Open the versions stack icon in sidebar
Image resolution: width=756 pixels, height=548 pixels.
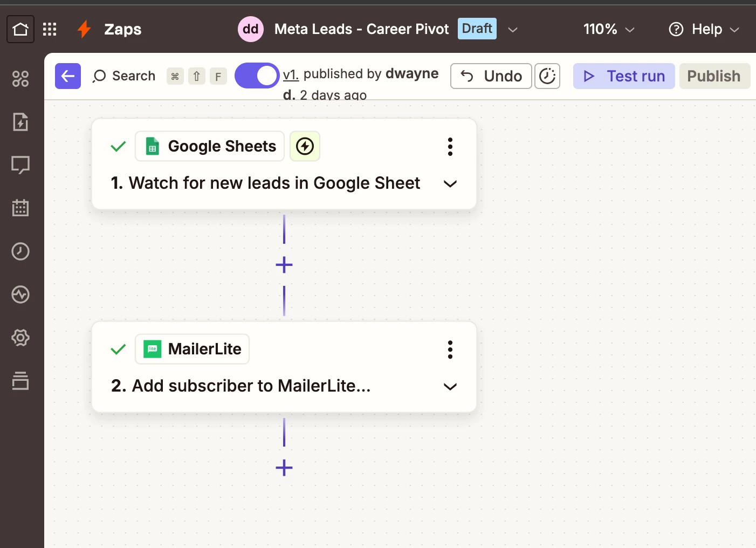coord(20,381)
